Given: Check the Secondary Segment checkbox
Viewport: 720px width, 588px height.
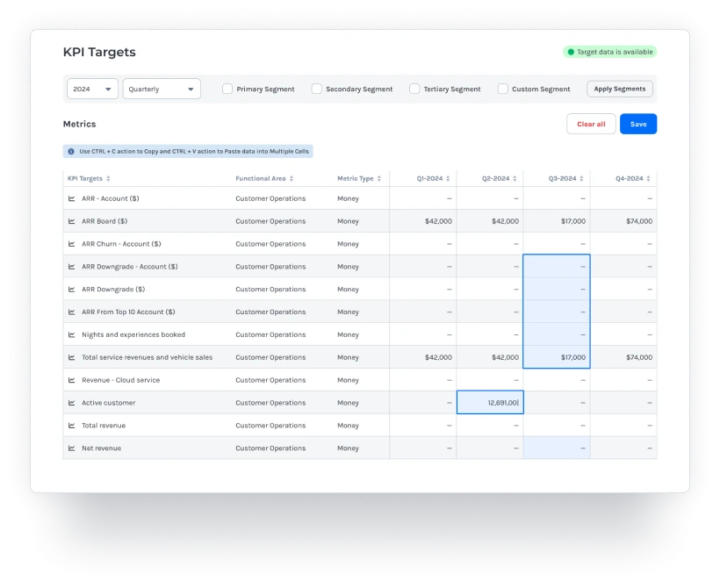Looking at the screenshot, I should click(x=317, y=89).
